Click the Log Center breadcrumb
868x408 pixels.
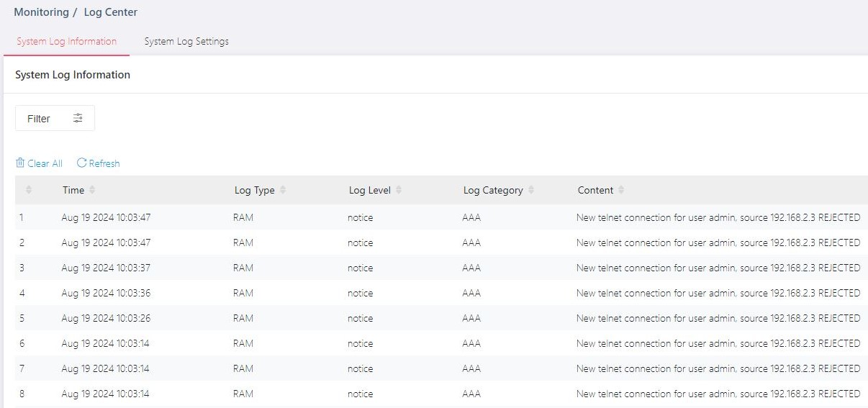click(110, 12)
